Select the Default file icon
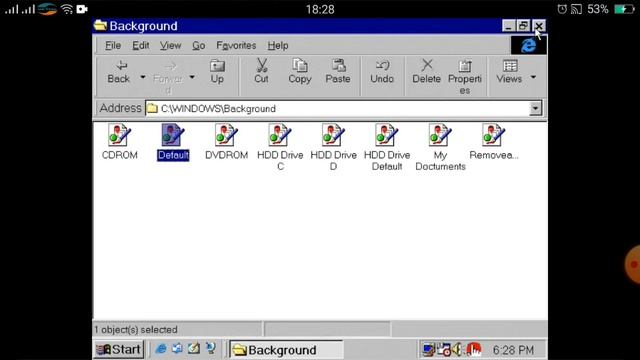640x360 pixels. (173, 142)
